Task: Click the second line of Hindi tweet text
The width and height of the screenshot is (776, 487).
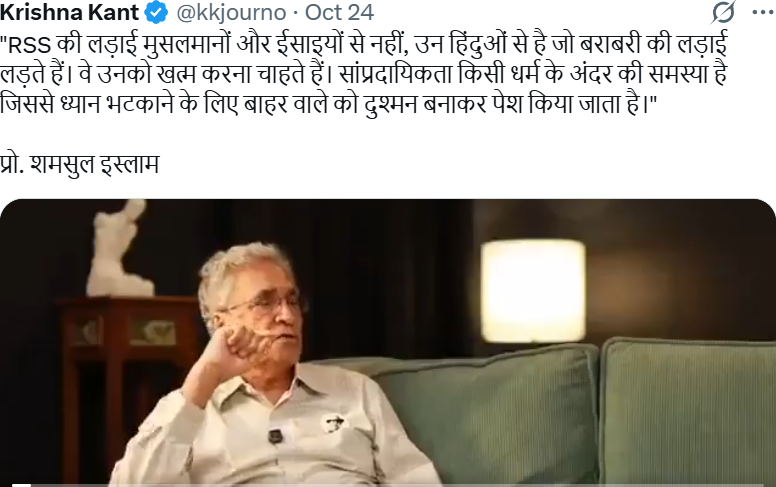Action: 364,74
